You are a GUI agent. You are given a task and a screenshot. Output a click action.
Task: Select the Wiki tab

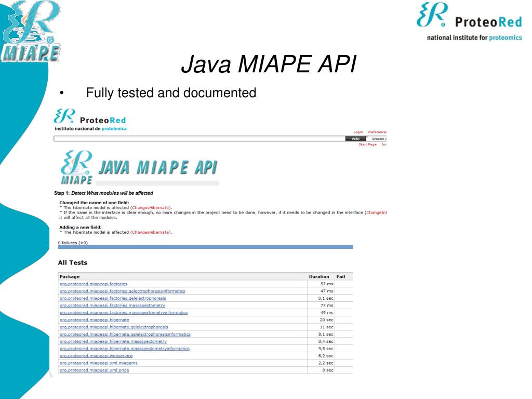(x=355, y=139)
